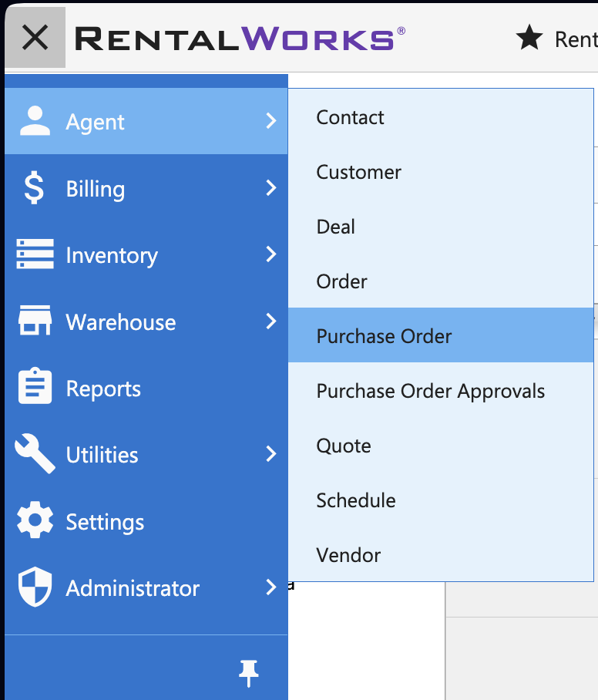This screenshot has width=598, height=700.
Task: Select Quote in the Agent submenu
Action: point(441,446)
